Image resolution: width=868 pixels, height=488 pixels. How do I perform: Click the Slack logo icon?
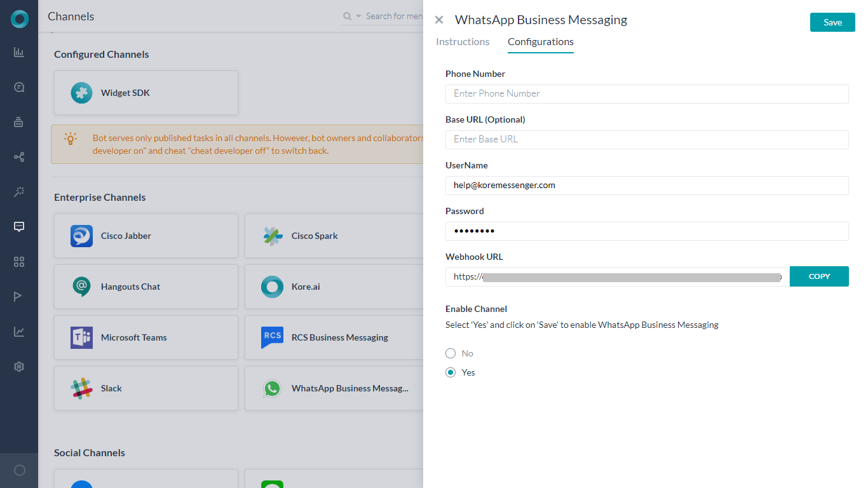(x=81, y=388)
